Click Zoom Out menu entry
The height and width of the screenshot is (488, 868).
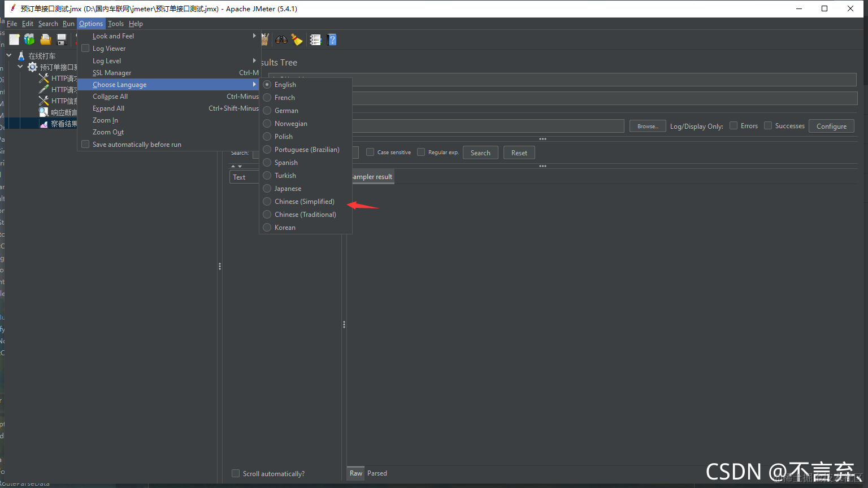(169, 132)
